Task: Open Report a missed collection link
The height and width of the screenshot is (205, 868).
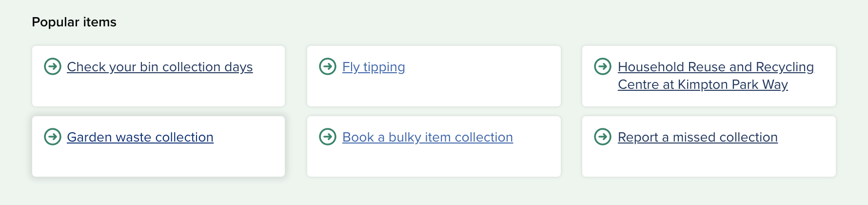Action: (x=698, y=137)
